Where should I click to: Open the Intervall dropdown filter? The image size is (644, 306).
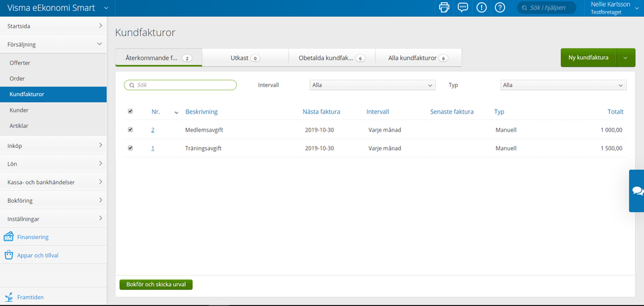(372, 85)
